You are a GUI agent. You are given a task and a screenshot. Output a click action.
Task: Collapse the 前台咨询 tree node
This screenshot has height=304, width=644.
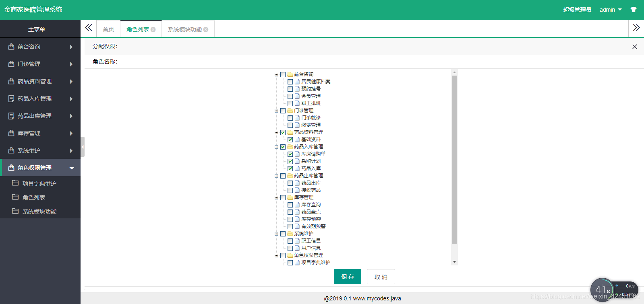(277, 75)
